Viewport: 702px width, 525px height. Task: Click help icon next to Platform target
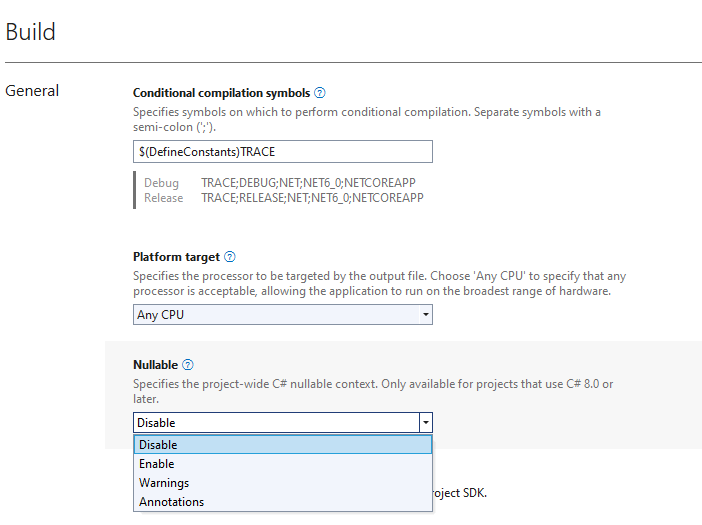tap(230, 257)
